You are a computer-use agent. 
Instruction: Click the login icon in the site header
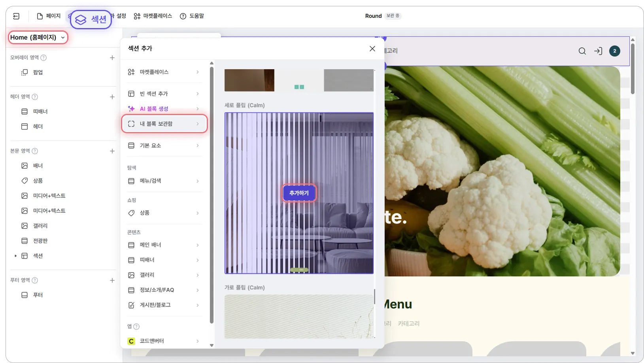click(598, 51)
